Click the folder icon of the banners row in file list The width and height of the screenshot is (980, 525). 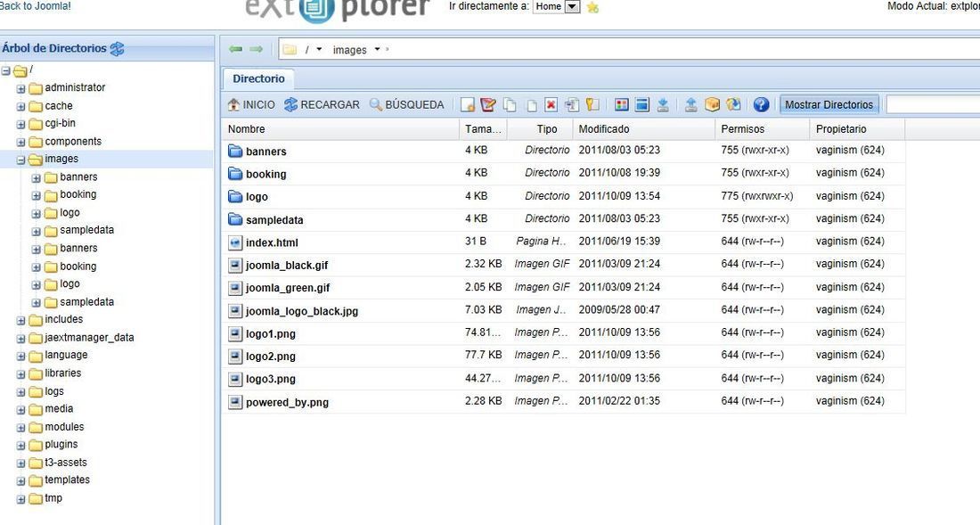point(235,151)
